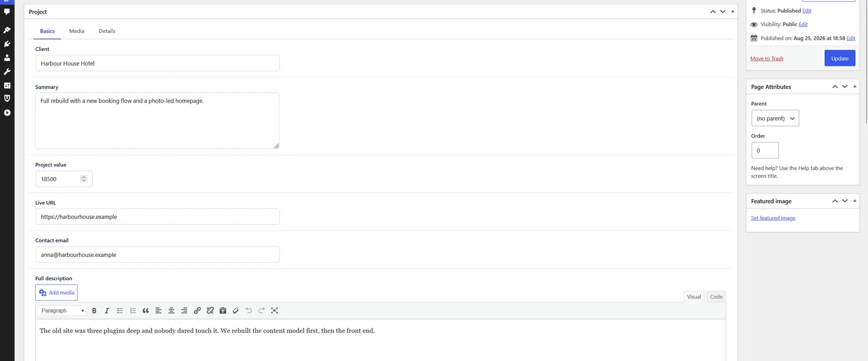Click the Move to Trash link
This screenshot has height=361, width=868.
767,59
